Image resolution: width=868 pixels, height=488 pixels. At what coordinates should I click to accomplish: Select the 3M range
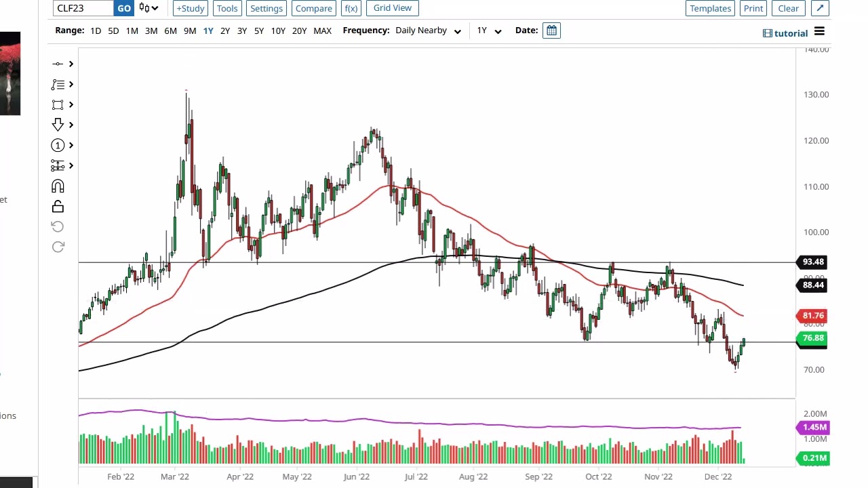click(x=151, y=30)
